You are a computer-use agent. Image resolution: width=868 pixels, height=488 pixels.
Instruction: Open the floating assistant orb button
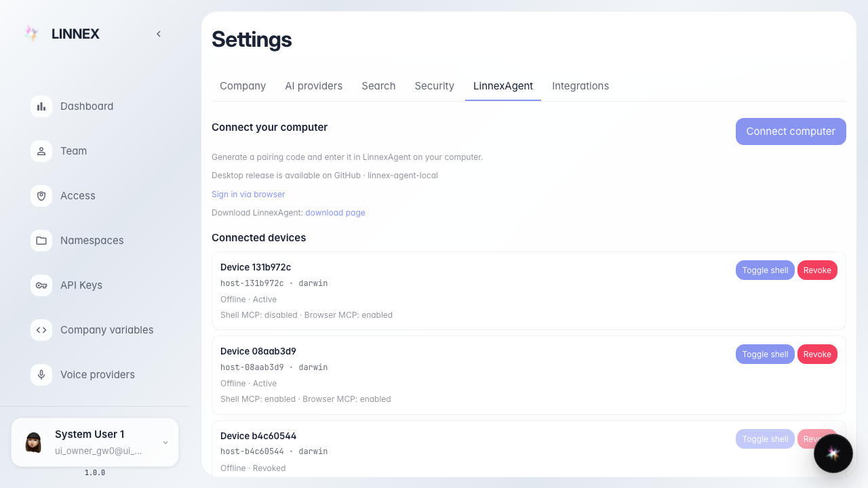(833, 453)
